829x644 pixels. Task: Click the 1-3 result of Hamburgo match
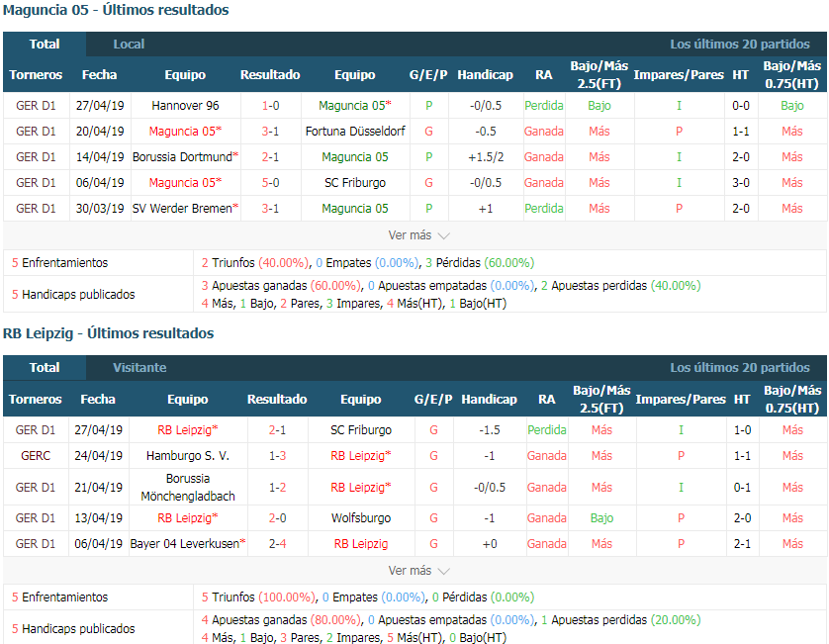click(278, 456)
